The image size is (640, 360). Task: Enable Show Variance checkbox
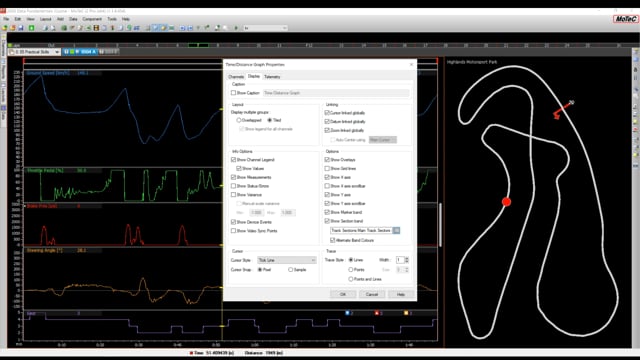coord(233,195)
